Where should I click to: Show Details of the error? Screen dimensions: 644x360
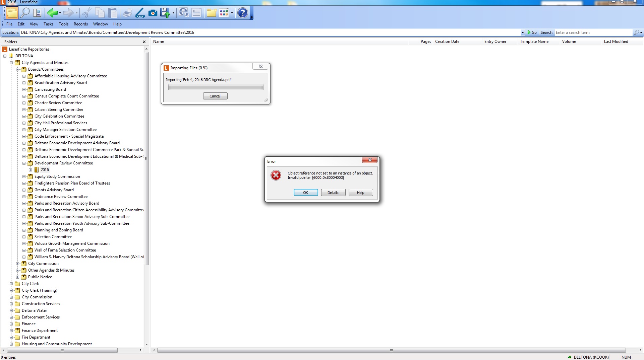click(x=333, y=193)
